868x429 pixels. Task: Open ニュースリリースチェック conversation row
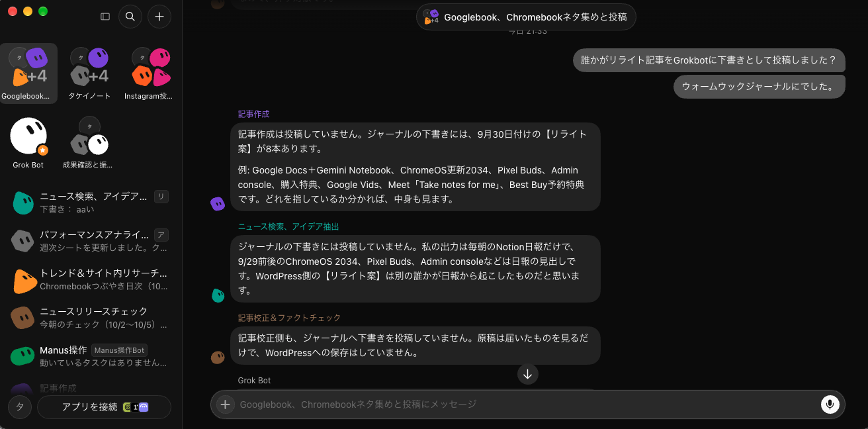[x=91, y=318]
